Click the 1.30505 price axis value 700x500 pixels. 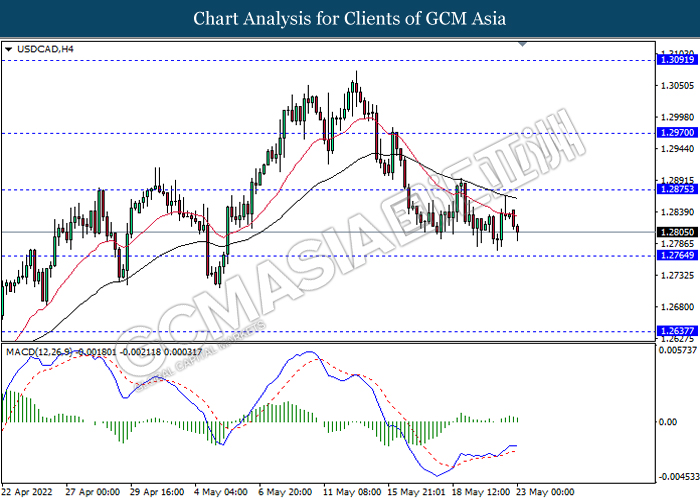677,85
